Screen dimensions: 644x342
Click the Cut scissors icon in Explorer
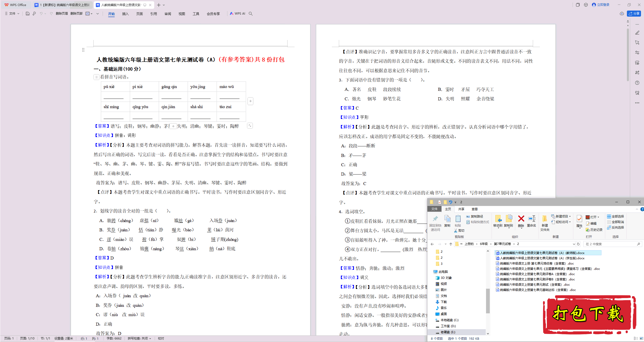click(x=456, y=231)
